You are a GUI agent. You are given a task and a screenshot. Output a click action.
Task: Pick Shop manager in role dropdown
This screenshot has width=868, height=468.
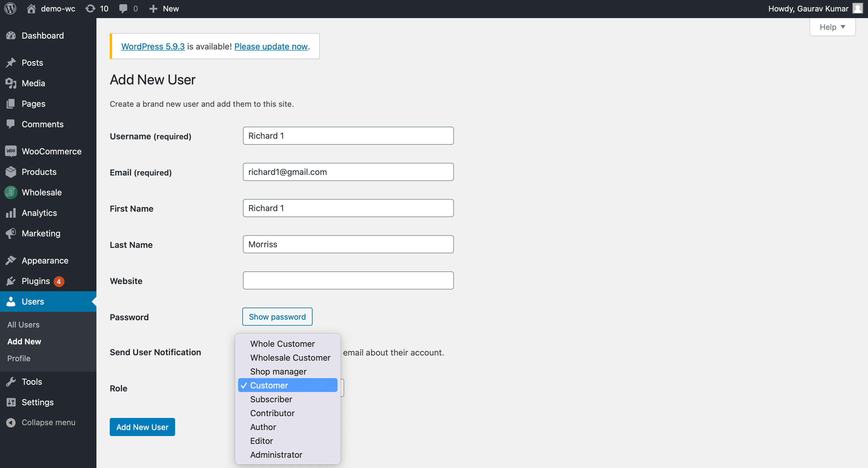278,371
